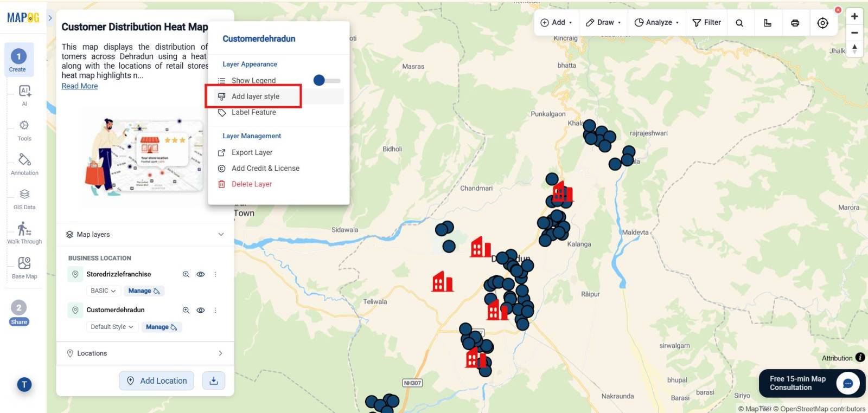Expand the Locations section

220,353
